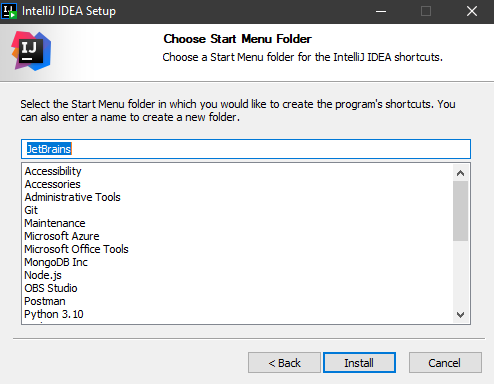Cancel the IntelliJ IDEA setup

click(x=445, y=363)
